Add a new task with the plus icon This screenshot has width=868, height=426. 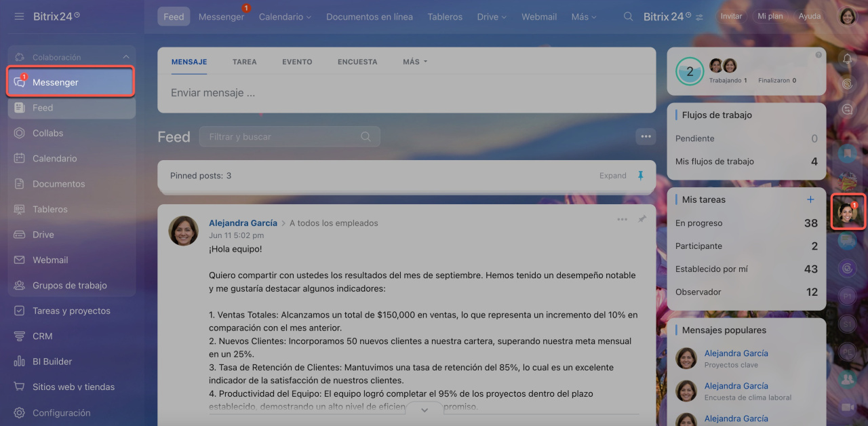[x=810, y=199]
